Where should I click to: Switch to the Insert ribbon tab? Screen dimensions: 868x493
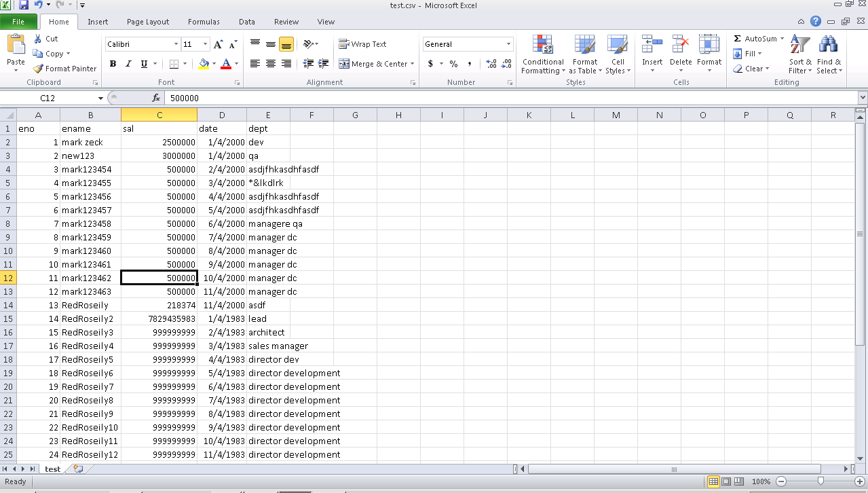(98, 22)
